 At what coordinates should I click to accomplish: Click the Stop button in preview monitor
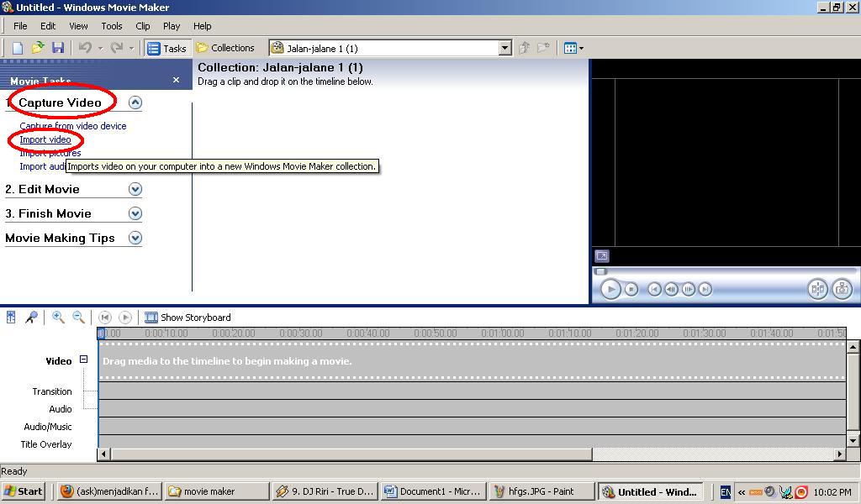(631, 289)
